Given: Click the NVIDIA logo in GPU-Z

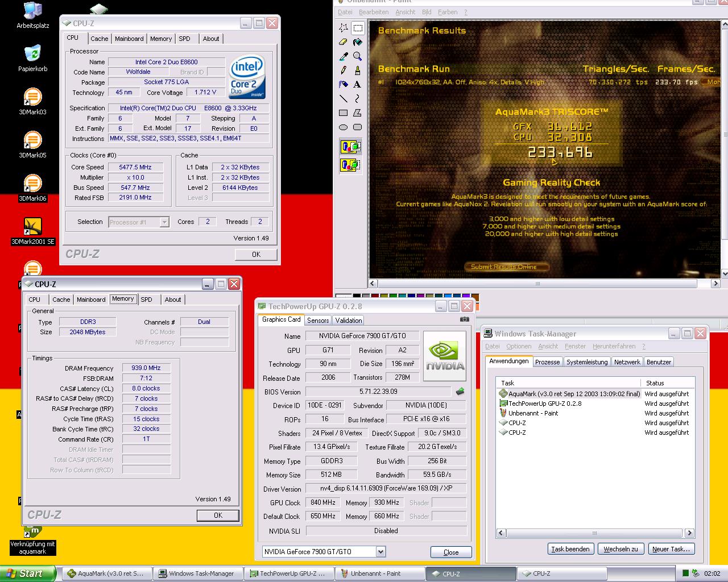Looking at the screenshot, I should 445,356.
